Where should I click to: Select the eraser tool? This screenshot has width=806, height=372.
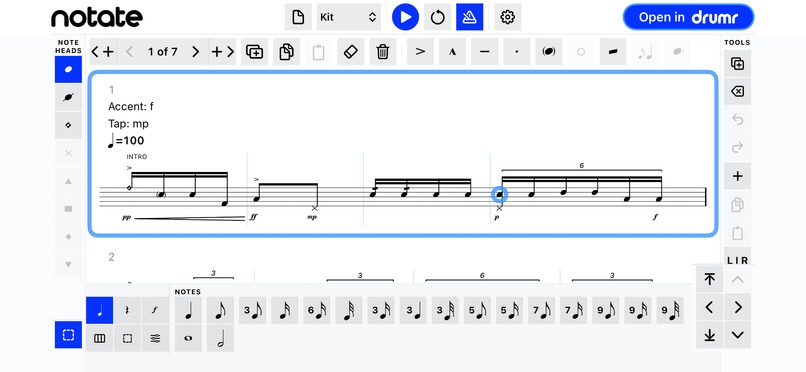pyautogui.click(x=350, y=51)
